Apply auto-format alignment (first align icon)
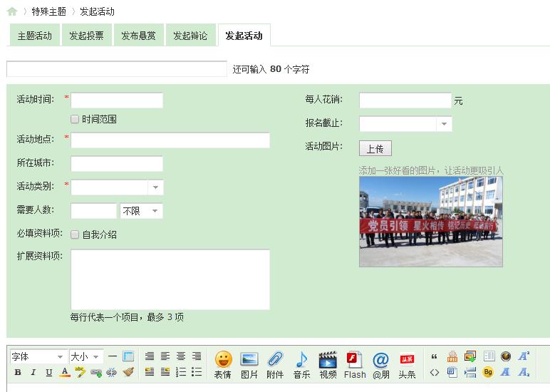Image resolution: width=550 pixels, height=392 pixels. click(x=150, y=356)
